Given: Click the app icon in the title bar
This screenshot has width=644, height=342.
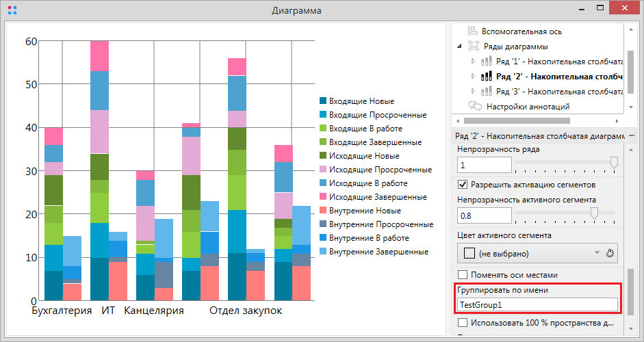Looking at the screenshot, I should 12,11.
